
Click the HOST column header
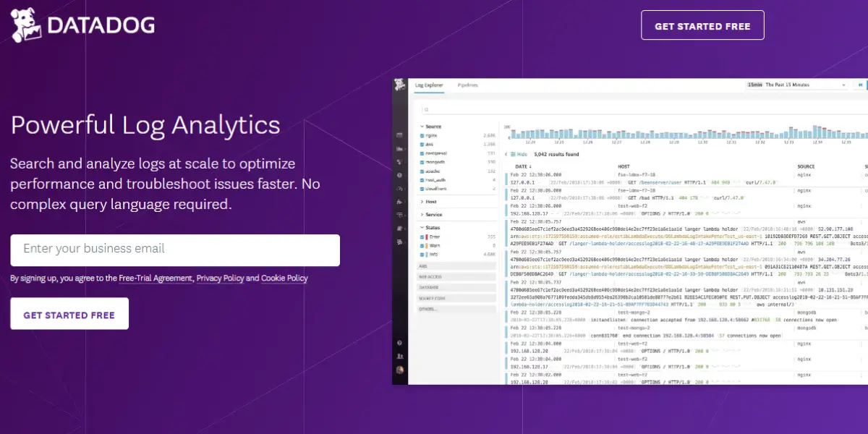[624, 166]
